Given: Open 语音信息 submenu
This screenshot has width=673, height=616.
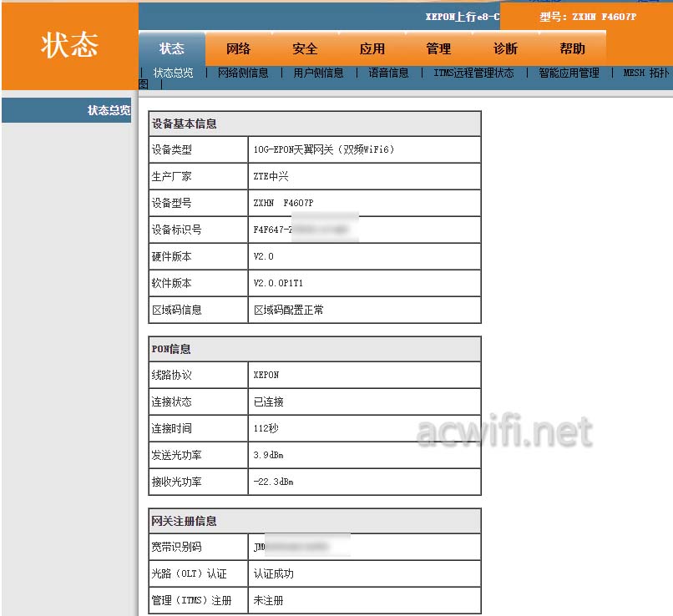Looking at the screenshot, I should click(388, 73).
